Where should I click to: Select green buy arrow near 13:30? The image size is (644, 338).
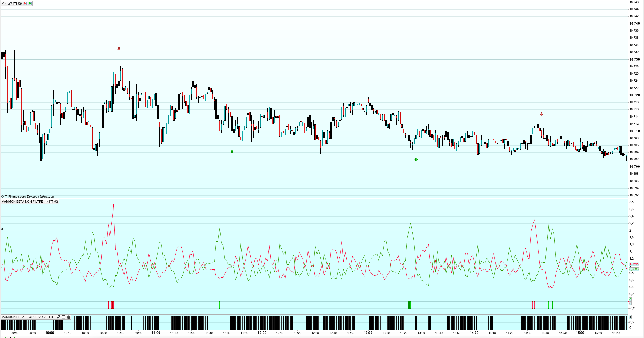click(416, 160)
